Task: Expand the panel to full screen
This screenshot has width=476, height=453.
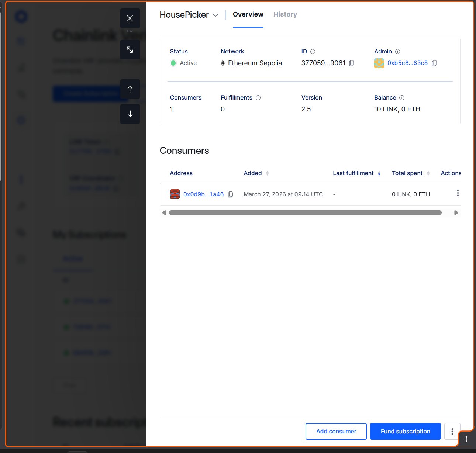Action: coord(130,49)
